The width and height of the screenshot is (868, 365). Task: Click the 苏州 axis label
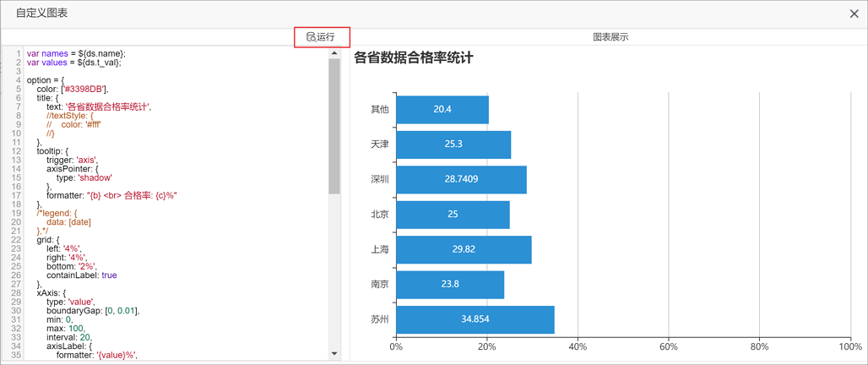(380, 319)
